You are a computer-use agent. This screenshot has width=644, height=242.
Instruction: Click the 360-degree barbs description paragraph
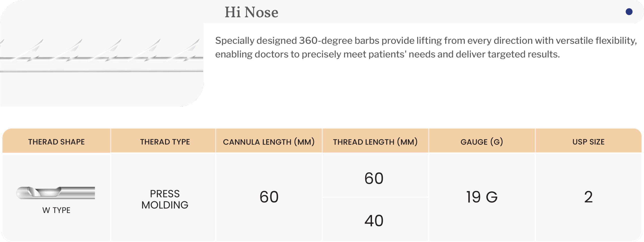pos(426,47)
